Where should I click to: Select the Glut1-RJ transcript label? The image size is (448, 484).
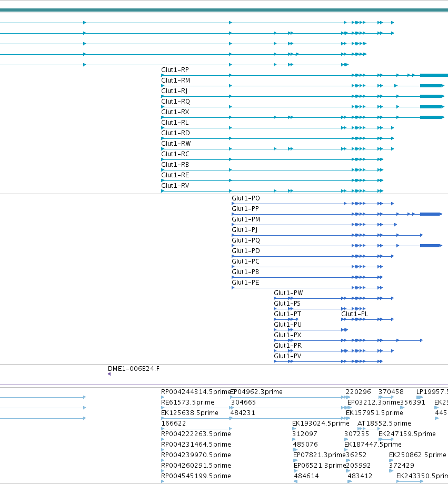click(x=174, y=91)
